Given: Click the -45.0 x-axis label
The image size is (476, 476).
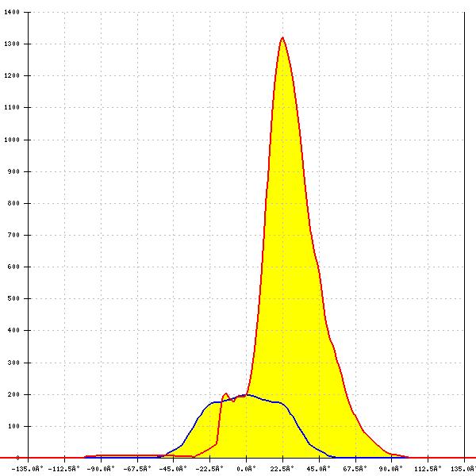Looking at the screenshot, I should click(x=173, y=469).
